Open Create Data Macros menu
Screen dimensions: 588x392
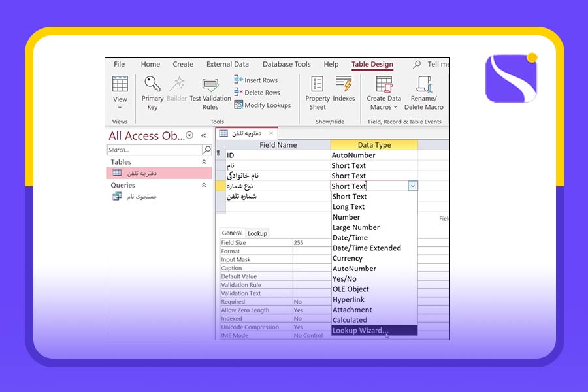point(384,93)
